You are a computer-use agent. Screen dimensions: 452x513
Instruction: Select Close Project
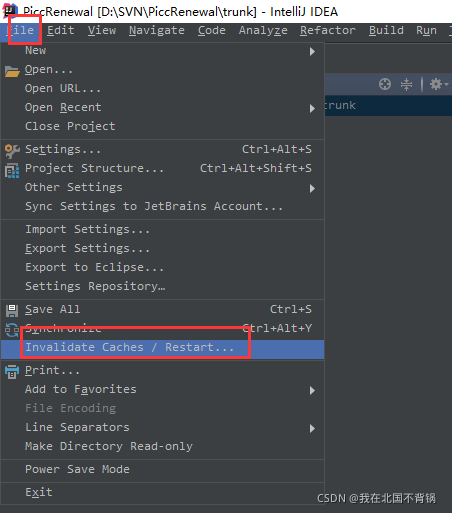pos(162,127)
